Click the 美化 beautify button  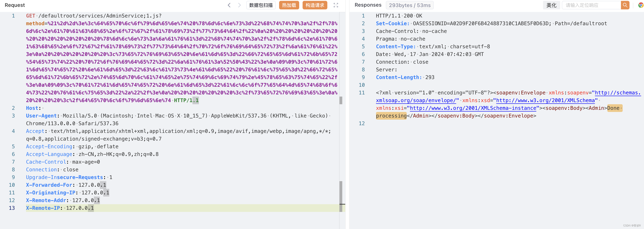tap(551, 5)
